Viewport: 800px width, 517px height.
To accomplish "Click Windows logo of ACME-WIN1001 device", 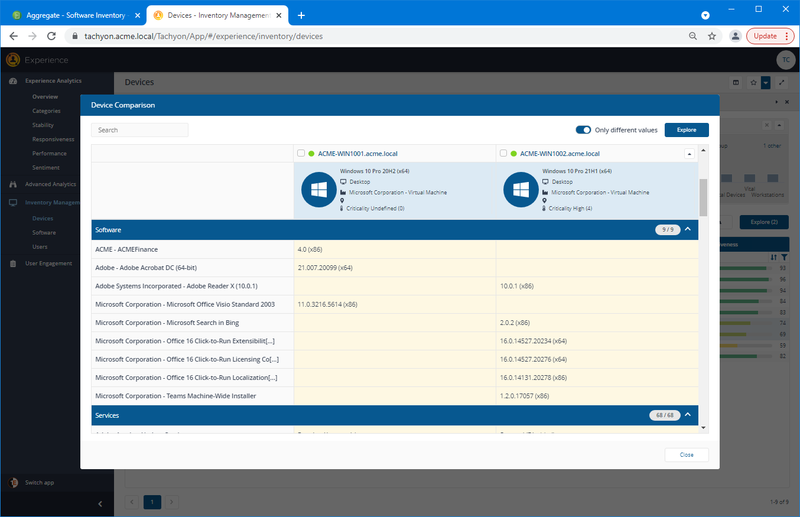I will 319,189.
